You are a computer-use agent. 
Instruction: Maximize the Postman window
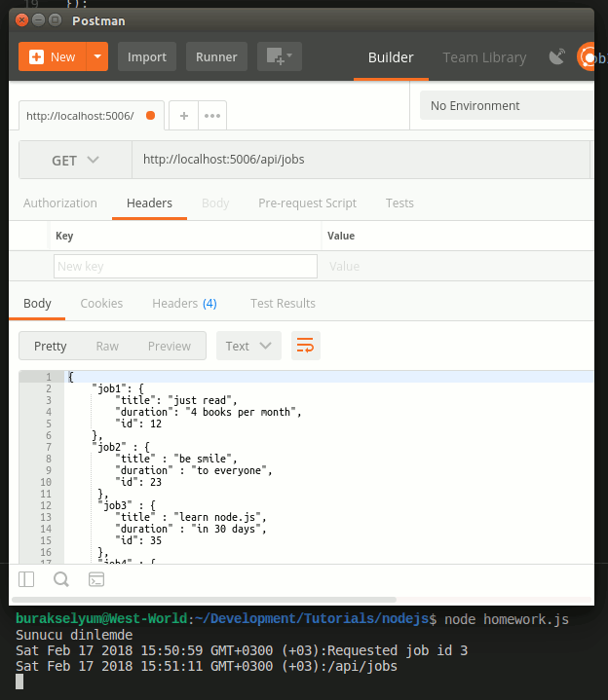click(55, 20)
